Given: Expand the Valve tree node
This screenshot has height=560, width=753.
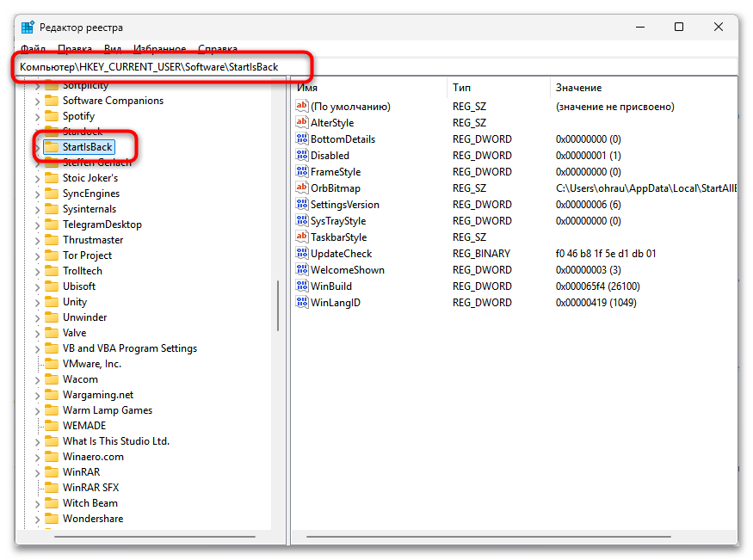Looking at the screenshot, I should 36,332.
